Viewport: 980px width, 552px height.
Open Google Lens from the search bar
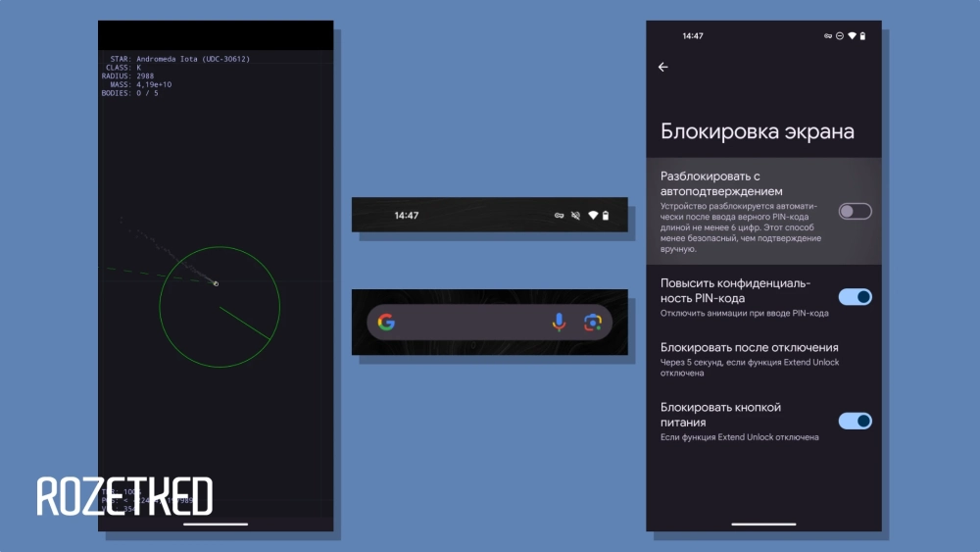(x=592, y=323)
